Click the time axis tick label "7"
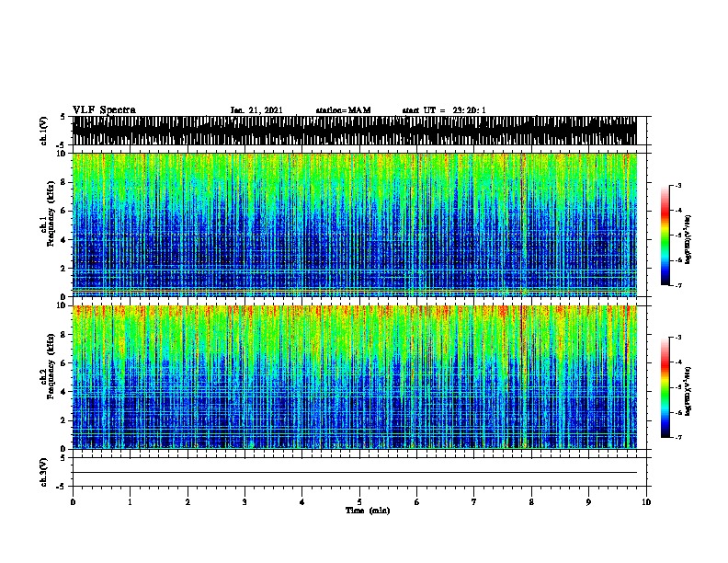The height and width of the screenshot is (563, 728). click(474, 502)
